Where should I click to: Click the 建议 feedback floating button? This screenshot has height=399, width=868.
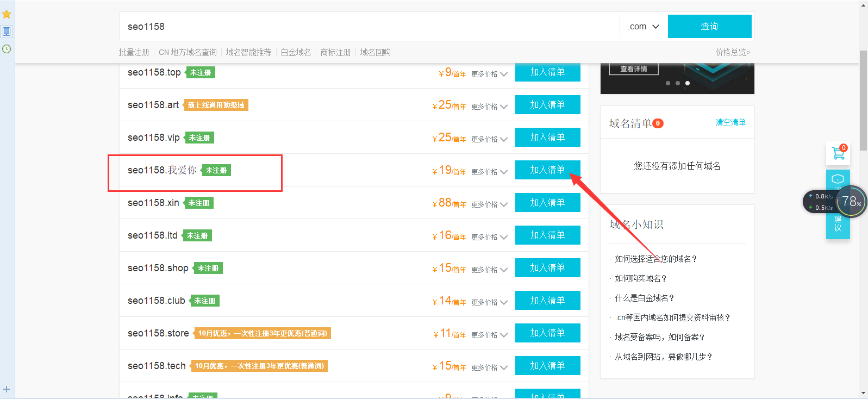(838, 223)
